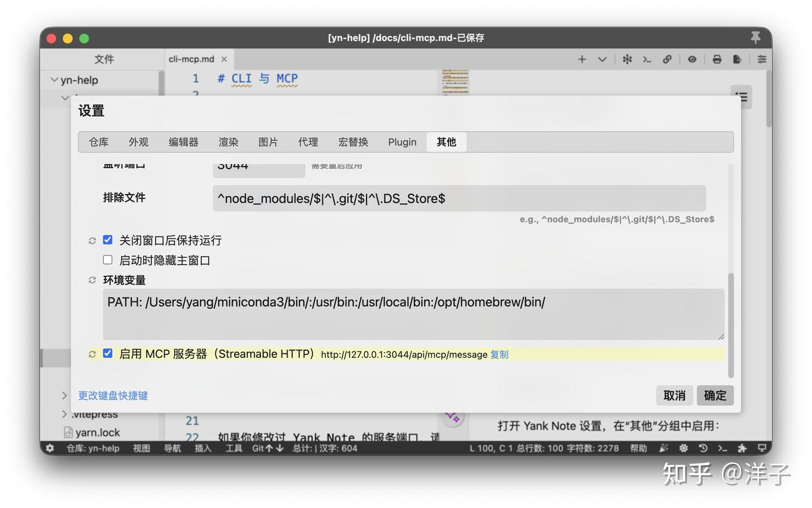Reset 环境变量 with its refresh icon
The image size is (812, 508).
click(x=92, y=280)
